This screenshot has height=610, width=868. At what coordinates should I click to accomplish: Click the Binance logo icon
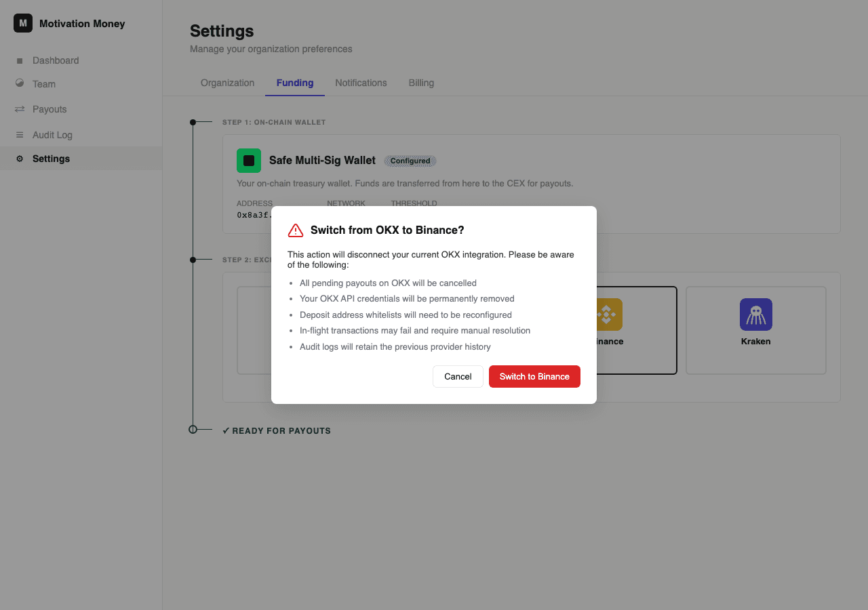(606, 314)
